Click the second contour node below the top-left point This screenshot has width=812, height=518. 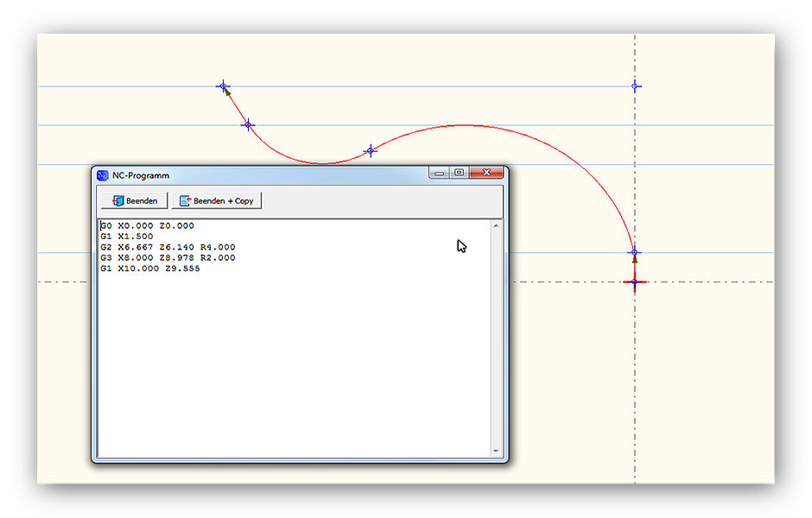(248, 125)
